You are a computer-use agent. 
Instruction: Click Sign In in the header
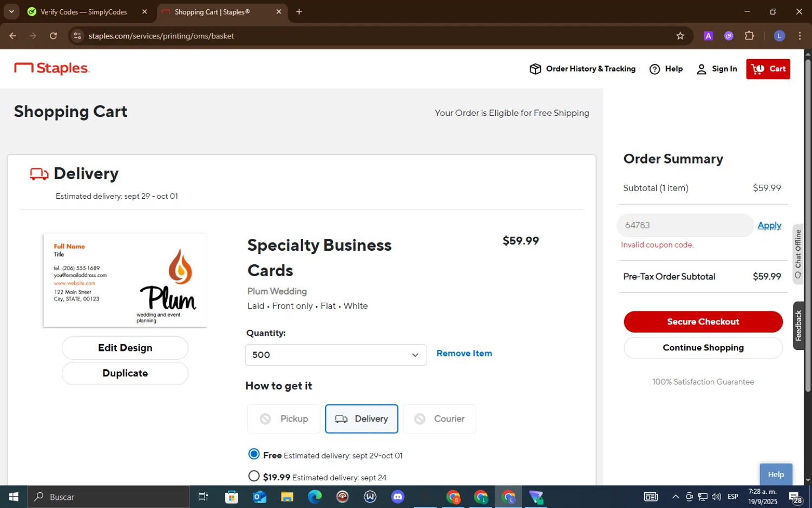[717, 69]
